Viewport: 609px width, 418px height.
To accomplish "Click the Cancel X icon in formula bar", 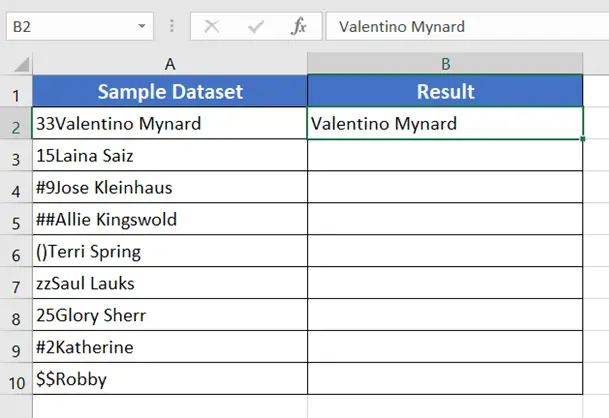I will (x=212, y=26).
